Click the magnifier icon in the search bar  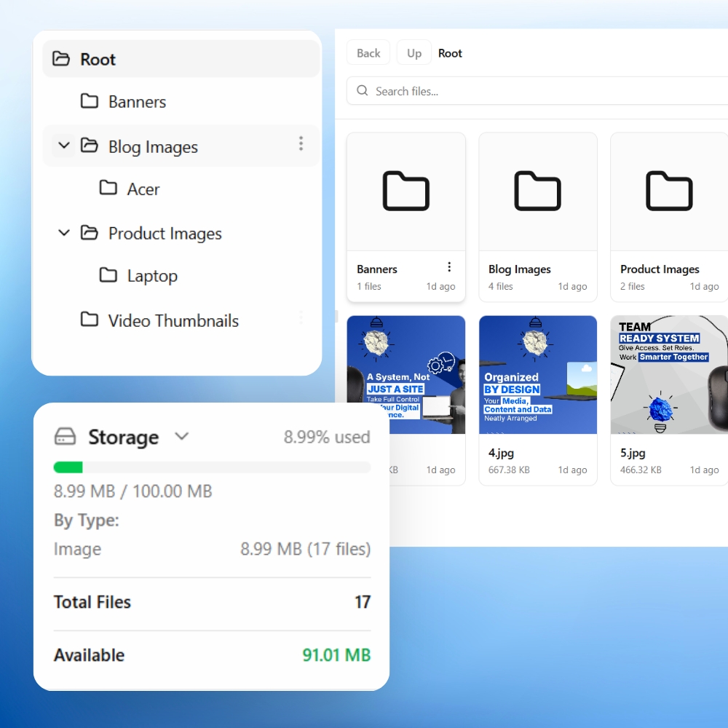[x=362, y=91]
